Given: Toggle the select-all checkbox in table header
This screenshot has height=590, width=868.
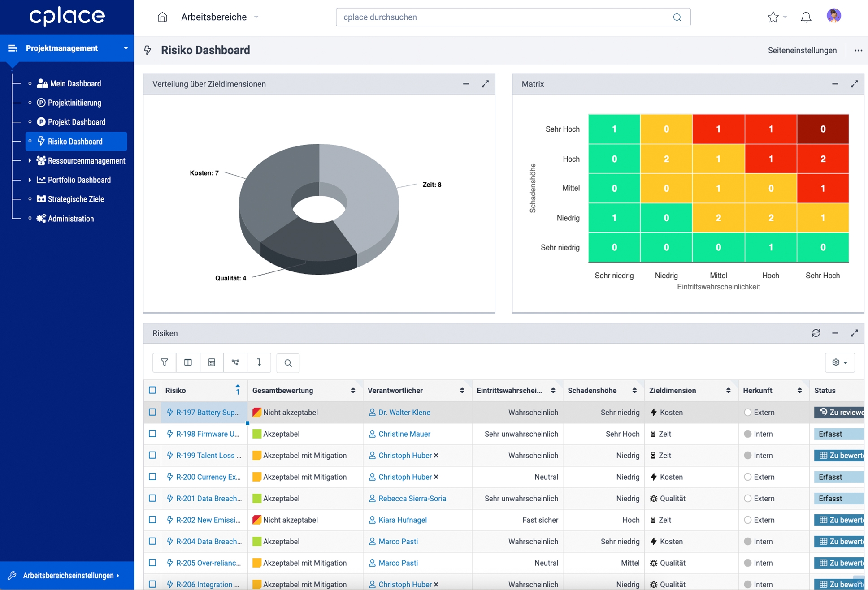Looking at the screenshot, I should coord(152,390).
